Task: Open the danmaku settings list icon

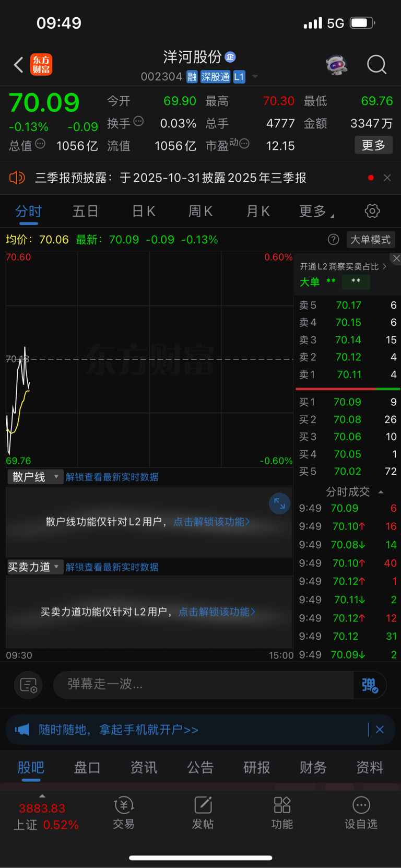Action: click(28, 685)
